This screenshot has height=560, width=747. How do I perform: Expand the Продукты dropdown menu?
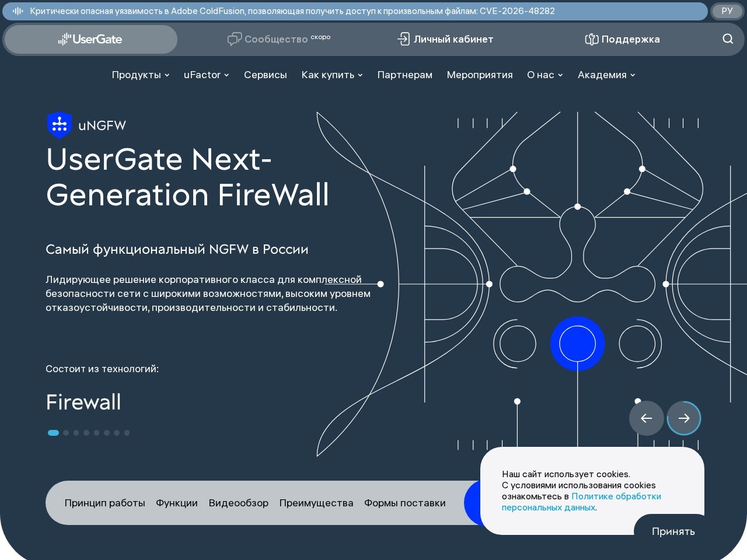tap(141, 75)
